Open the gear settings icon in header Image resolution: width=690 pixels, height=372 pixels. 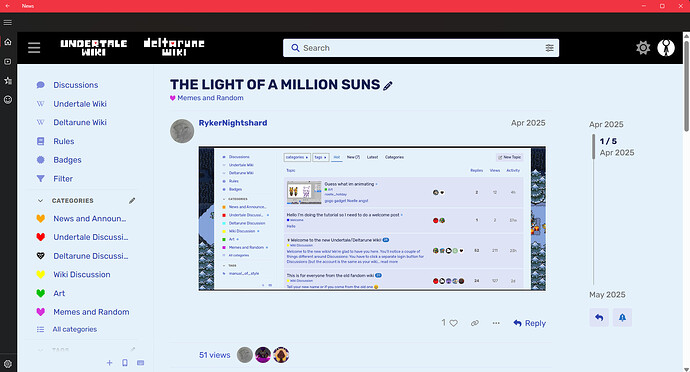643,48
